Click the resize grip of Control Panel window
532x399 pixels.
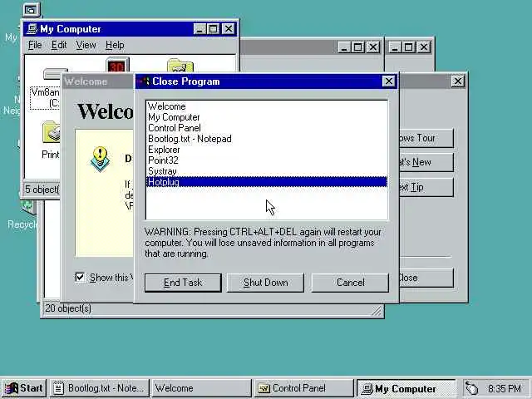pyautogui.click(x=377, y=310)
